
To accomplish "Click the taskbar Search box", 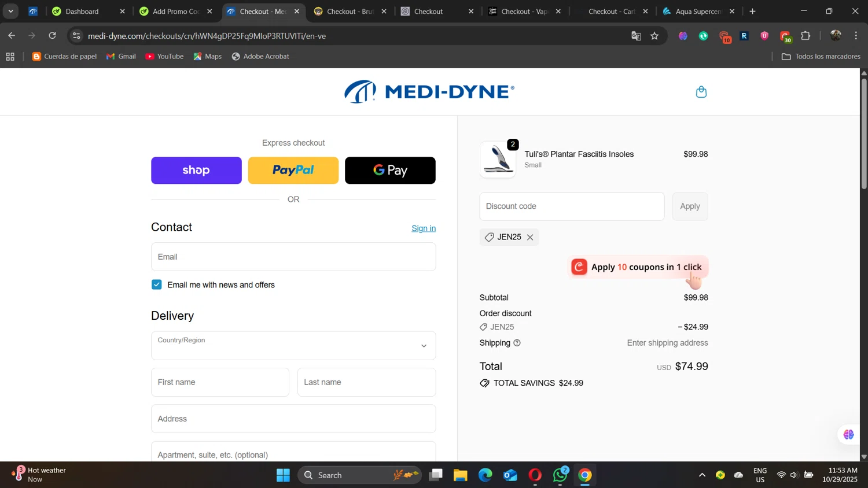I will pos(359,475).
